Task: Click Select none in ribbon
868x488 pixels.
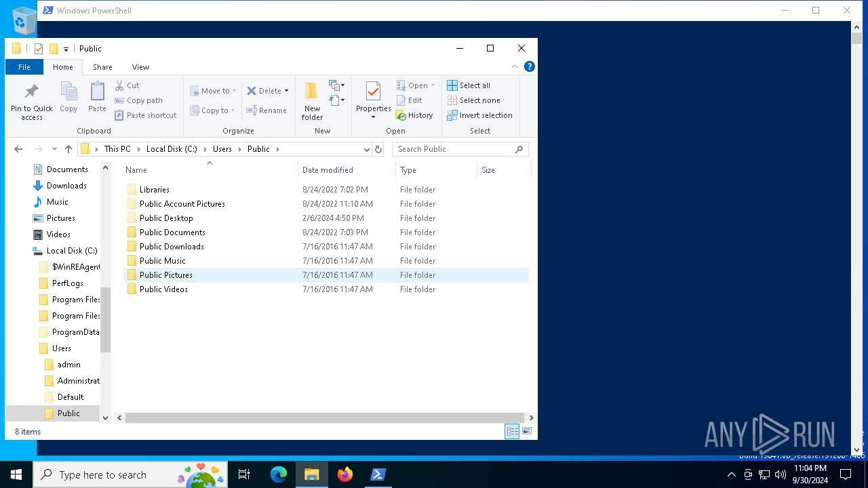Action: 473,100
